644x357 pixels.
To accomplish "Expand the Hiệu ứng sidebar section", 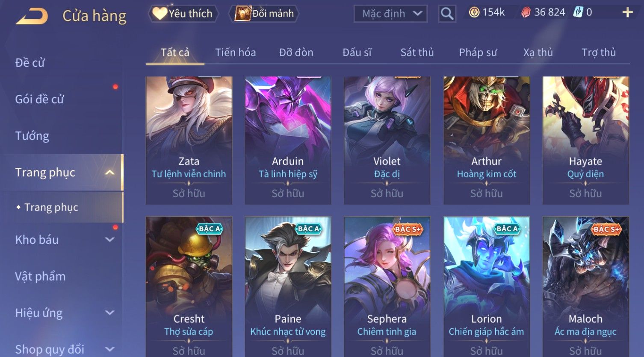I will (109, 313).
